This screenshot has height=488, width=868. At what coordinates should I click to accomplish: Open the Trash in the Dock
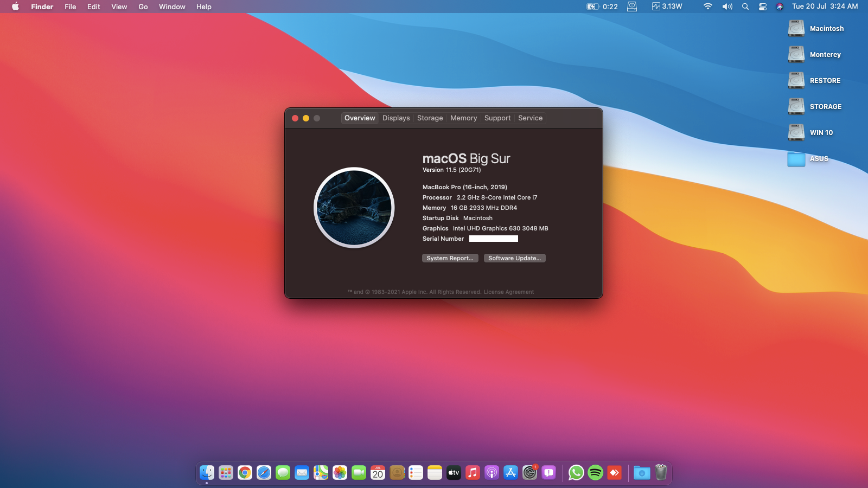pyautogui.click(x=661, y=473)
